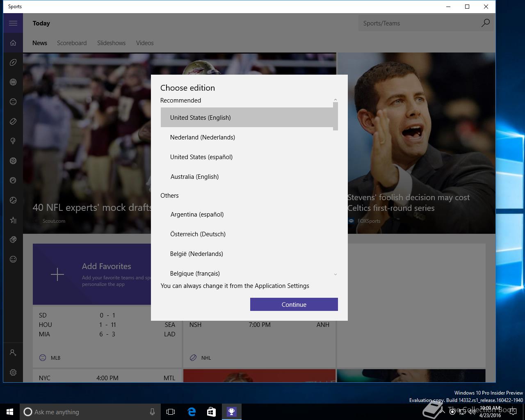Open the golf sidebar section
This screenshot has width=525, height=420.
point(13,141)
